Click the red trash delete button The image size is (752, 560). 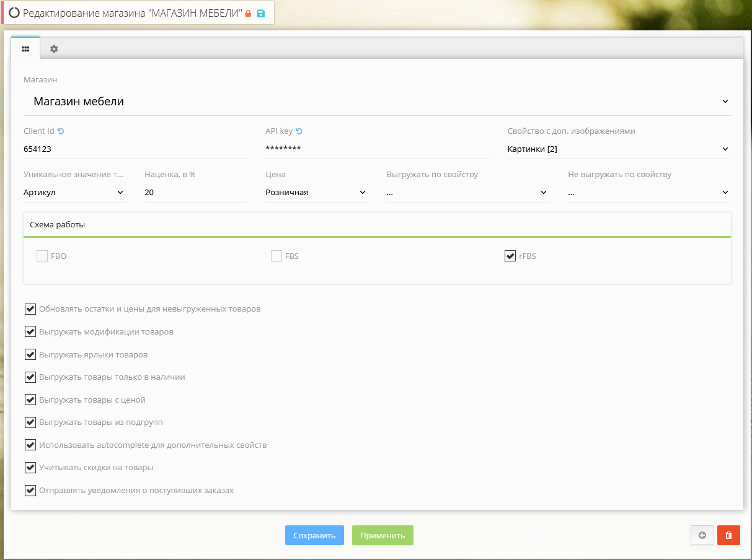[728, 535]
